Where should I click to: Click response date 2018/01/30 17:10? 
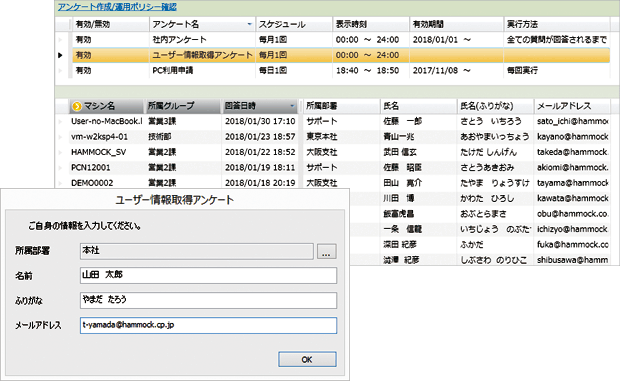point(260,121)
